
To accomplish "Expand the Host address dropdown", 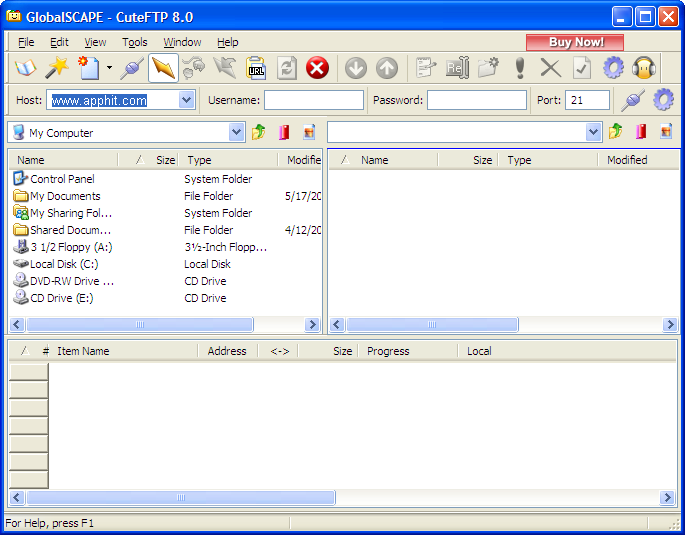I will (x=187, y=100).
